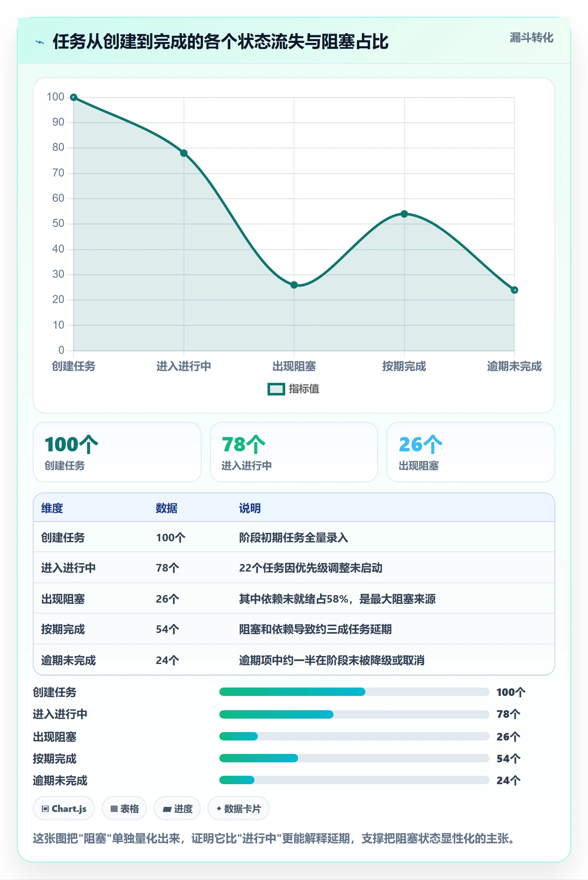The width and height of the screenshot is (588, 880).
Task: Click the 维度 column header
Action: tap(52, 508)
